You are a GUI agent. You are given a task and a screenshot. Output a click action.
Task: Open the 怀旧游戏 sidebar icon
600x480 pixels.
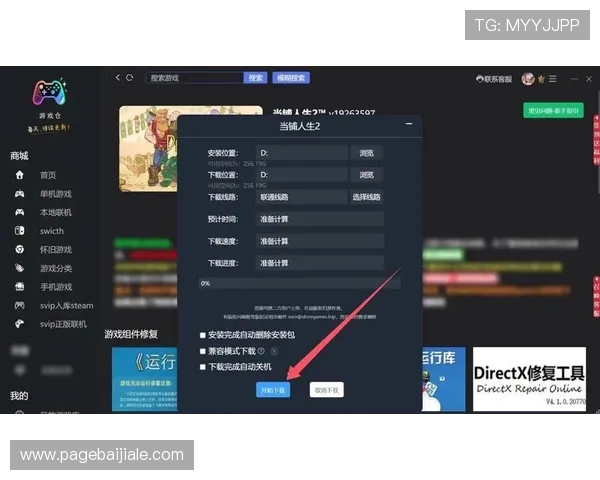pos(20,250)
